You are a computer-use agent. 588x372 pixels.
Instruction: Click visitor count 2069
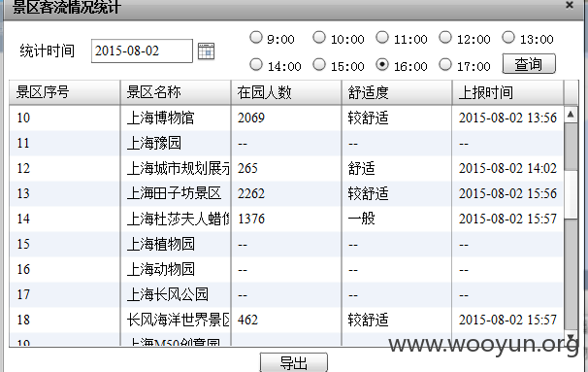[251, 118]
